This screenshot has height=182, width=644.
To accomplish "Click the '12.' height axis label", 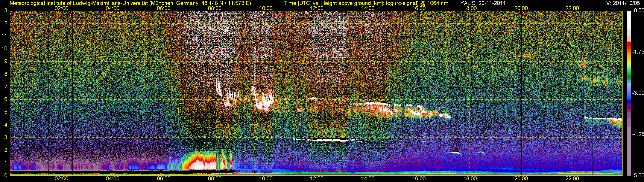I will click(x=5, y=23).
